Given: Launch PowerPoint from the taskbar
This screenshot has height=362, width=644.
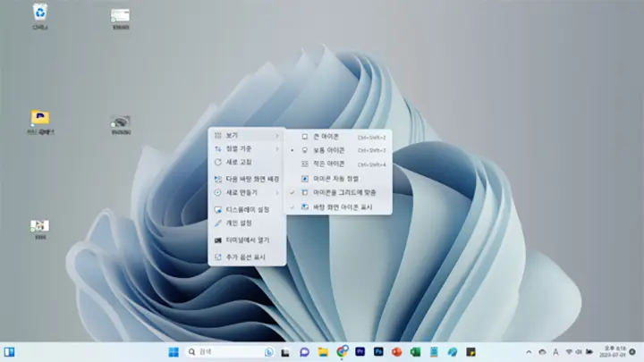Looking at the screenshot, I should coord(397,352).
